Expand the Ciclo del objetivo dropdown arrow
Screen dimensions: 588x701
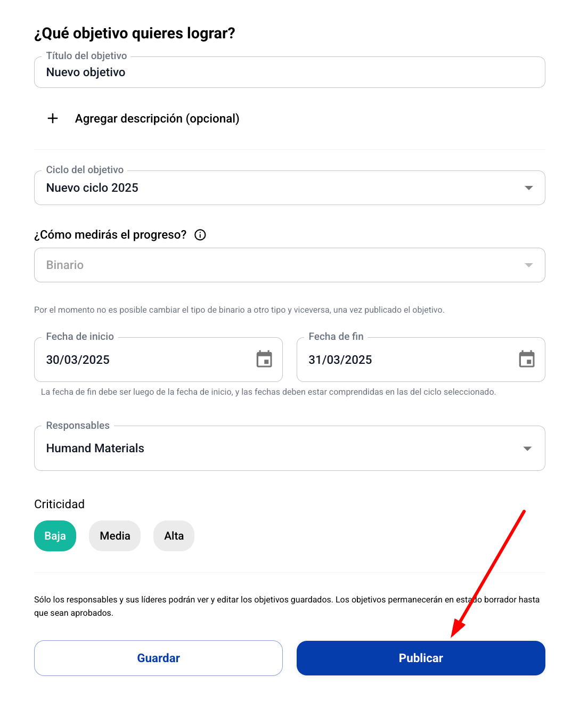[x=529, y=188]
